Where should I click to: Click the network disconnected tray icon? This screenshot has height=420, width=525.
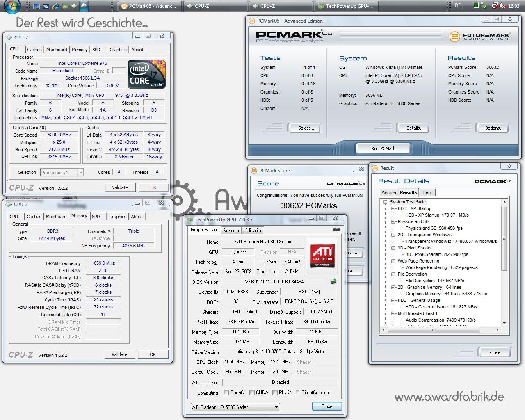click(495, 6)
